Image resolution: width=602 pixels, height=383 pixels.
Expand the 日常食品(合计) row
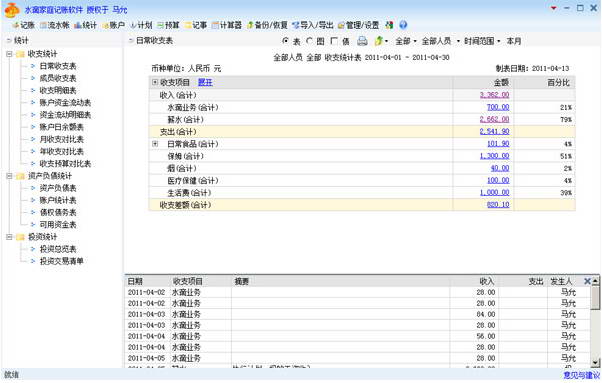point(155,144)
